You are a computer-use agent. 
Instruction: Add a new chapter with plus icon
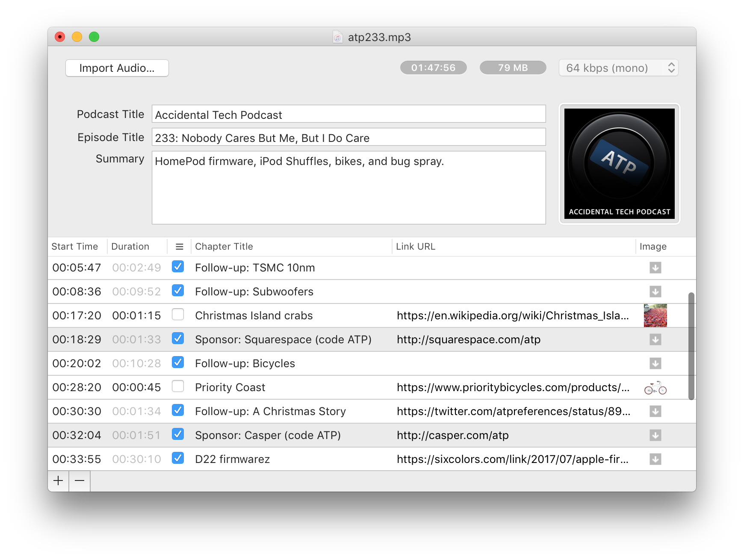(x=58, y=480)
